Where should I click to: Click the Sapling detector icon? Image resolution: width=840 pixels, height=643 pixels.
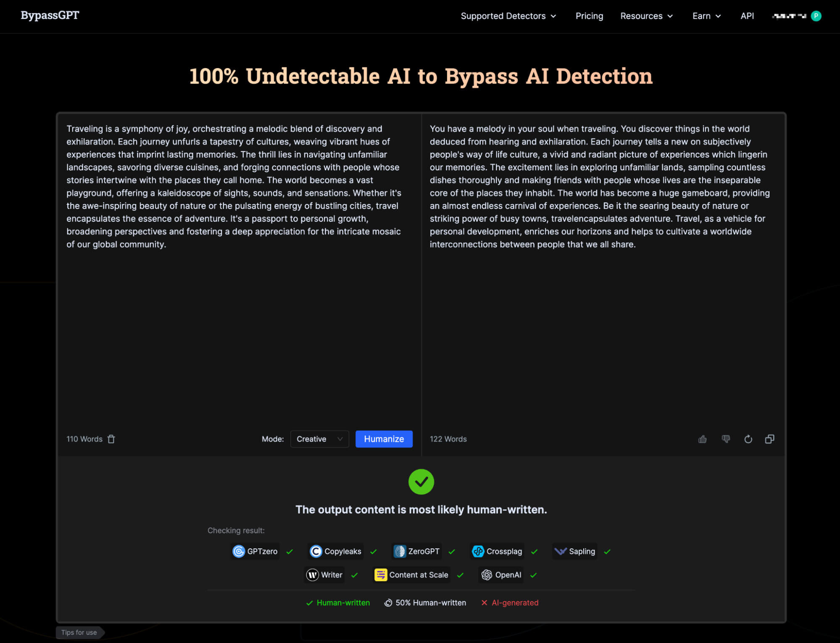(561, 551)
